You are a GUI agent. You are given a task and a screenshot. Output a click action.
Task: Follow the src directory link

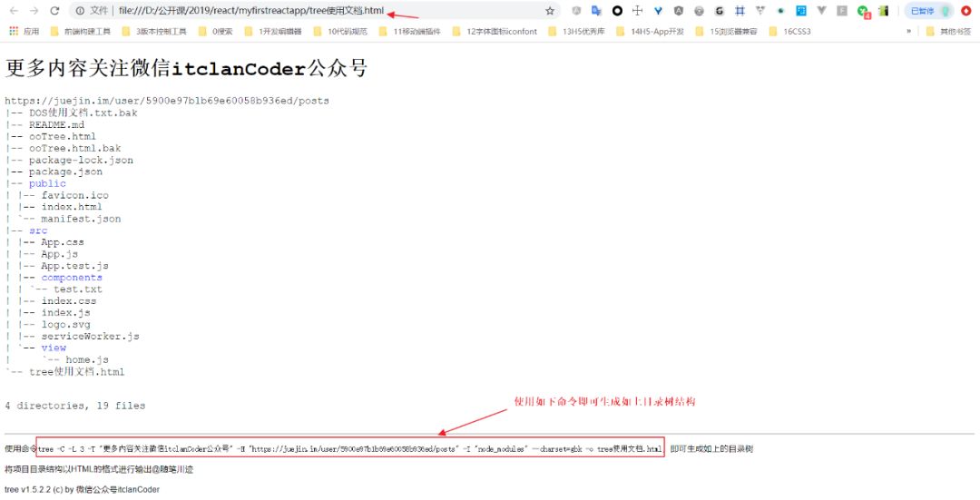tap(37, 230)
